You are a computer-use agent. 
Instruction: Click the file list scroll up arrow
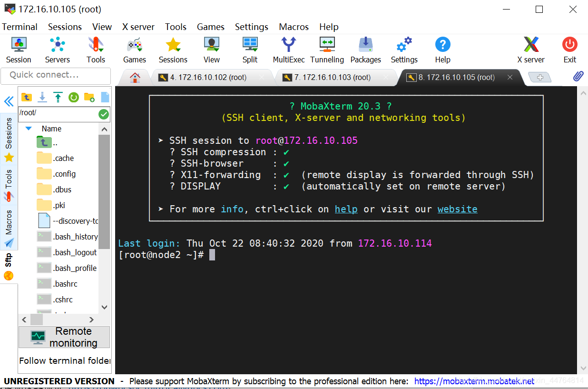[x=105, y=129]
